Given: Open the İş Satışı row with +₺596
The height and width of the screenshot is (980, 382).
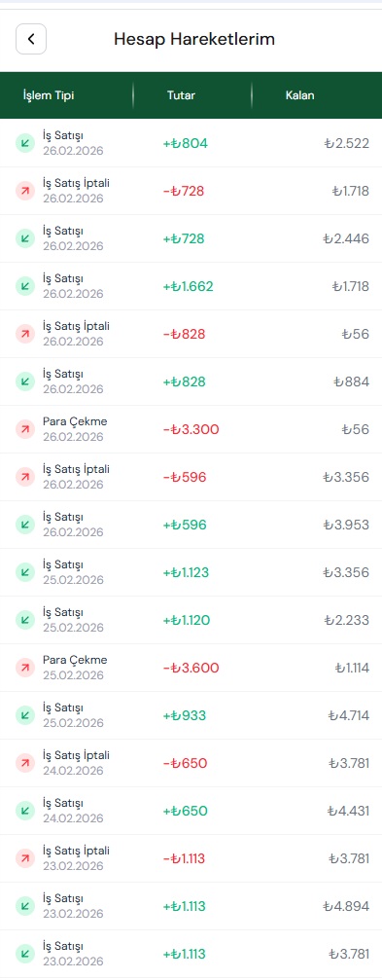Looking at the screenshot, I should (191, 525).
